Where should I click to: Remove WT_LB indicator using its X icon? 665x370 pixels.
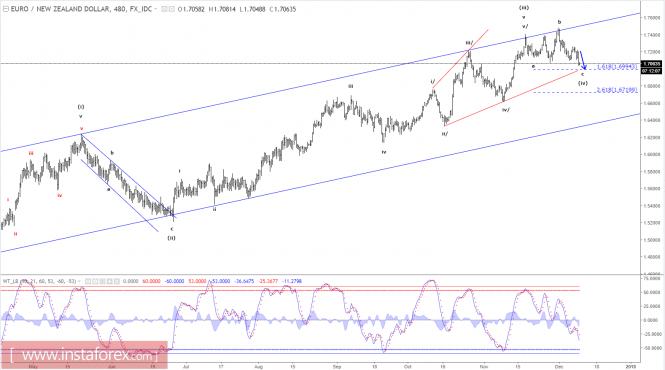117,281
